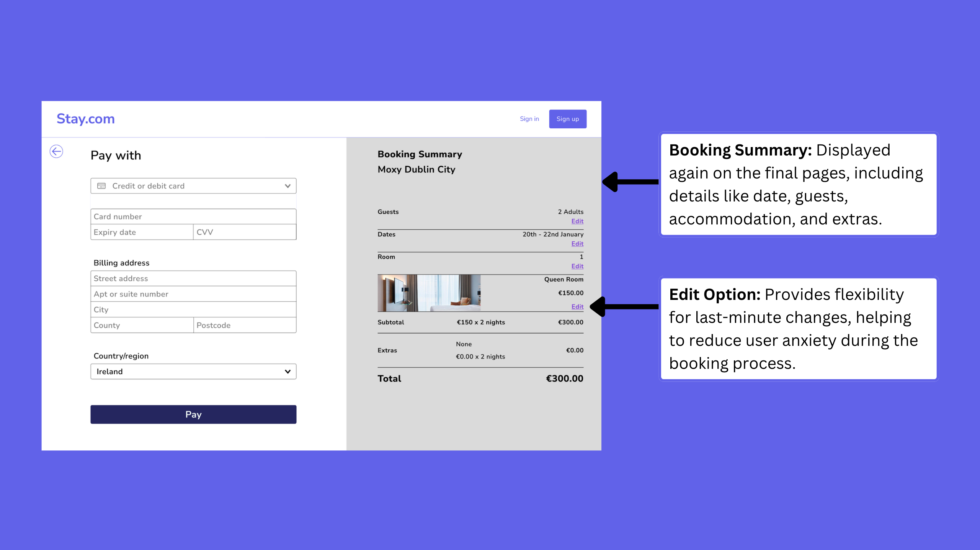Click the Pay button to submit
This screenshot has height=550, width=980.
tap(193, 414)
